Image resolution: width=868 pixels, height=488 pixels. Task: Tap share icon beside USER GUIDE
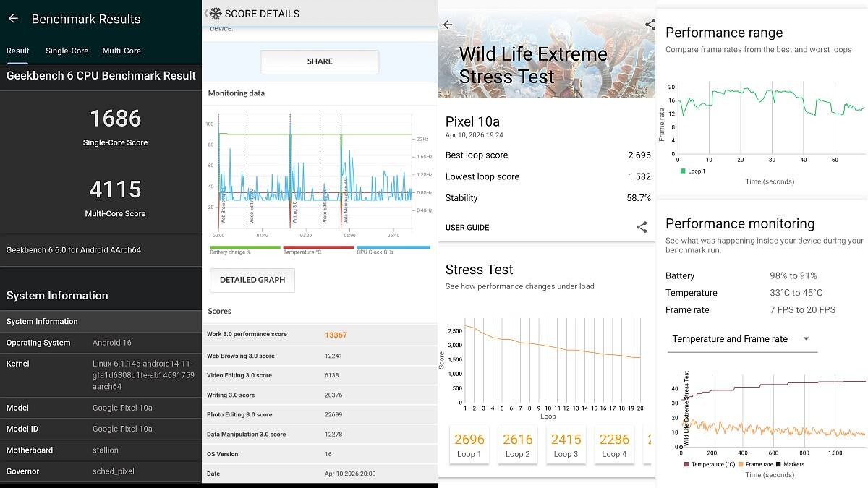(x=642, y=227)
